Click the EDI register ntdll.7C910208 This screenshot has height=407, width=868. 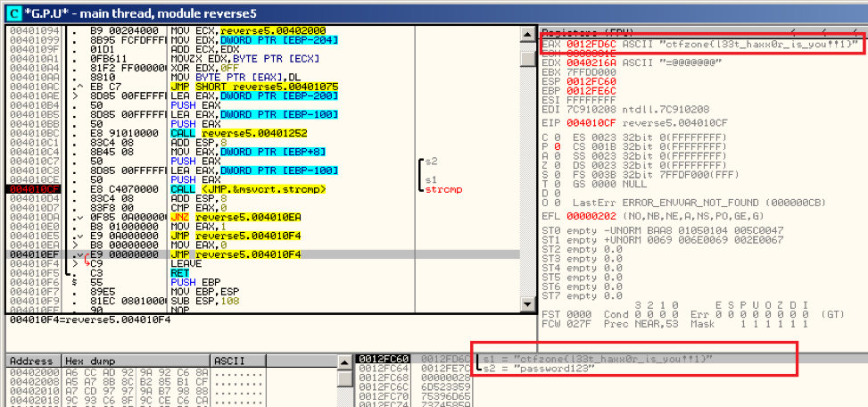click(625, 110)
